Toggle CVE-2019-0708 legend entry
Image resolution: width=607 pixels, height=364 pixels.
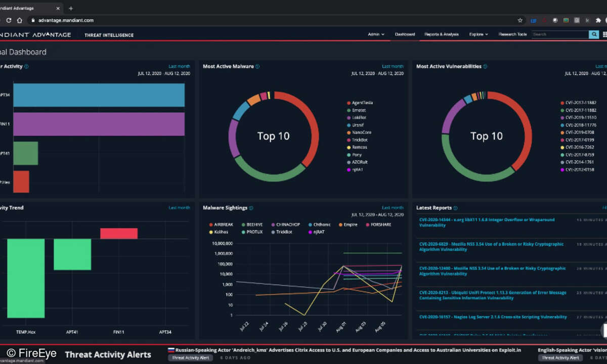[577, 132]
